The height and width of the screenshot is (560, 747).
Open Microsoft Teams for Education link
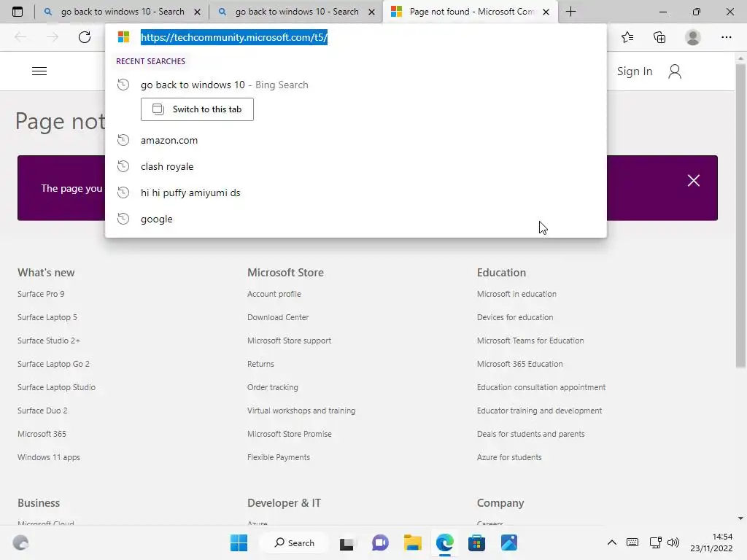[x=530, y=341]
